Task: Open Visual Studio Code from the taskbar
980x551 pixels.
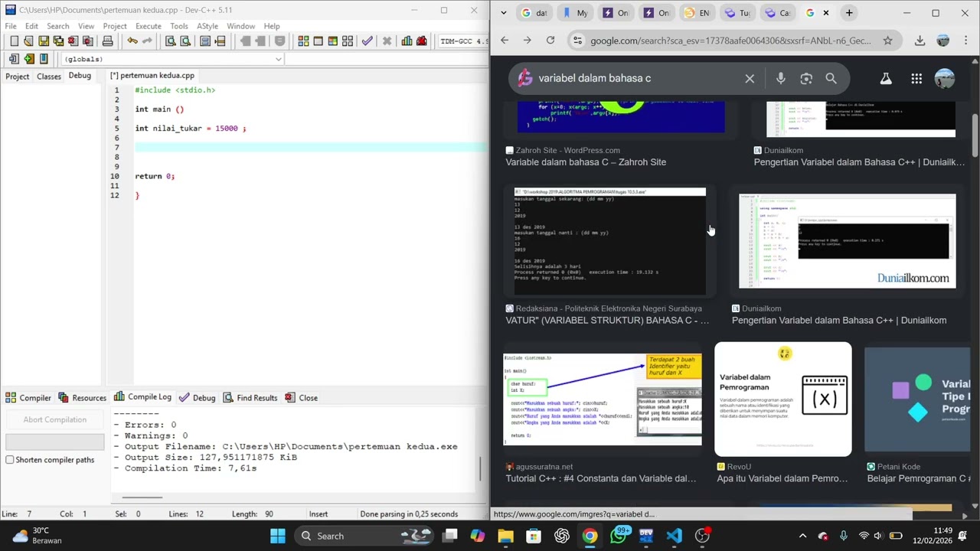Action: coord(674,536)
